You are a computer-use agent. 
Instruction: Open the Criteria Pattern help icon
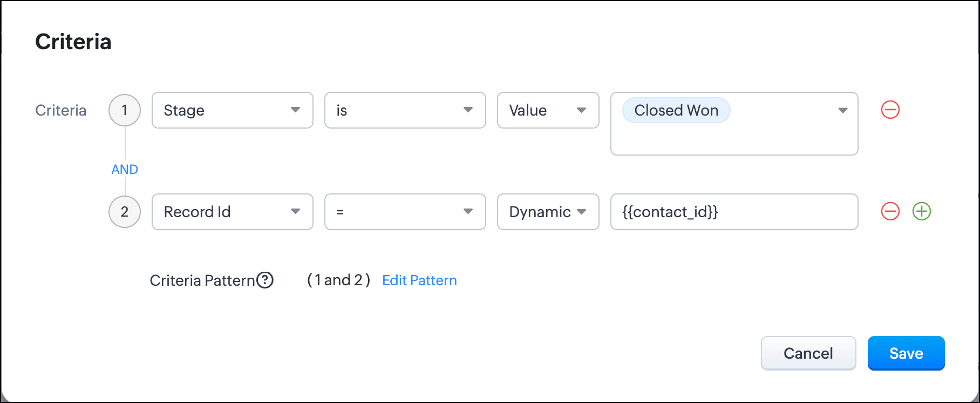265,280
